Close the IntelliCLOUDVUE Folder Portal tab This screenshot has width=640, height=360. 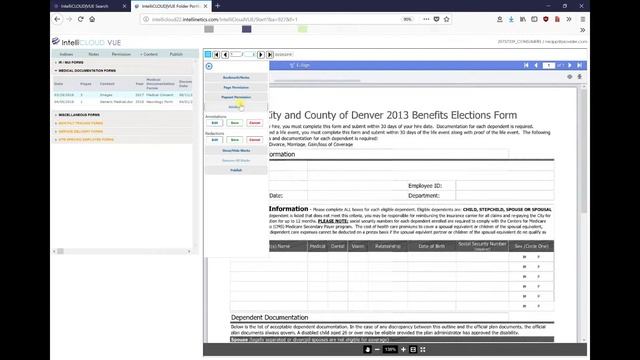click(x=206, y=6)
